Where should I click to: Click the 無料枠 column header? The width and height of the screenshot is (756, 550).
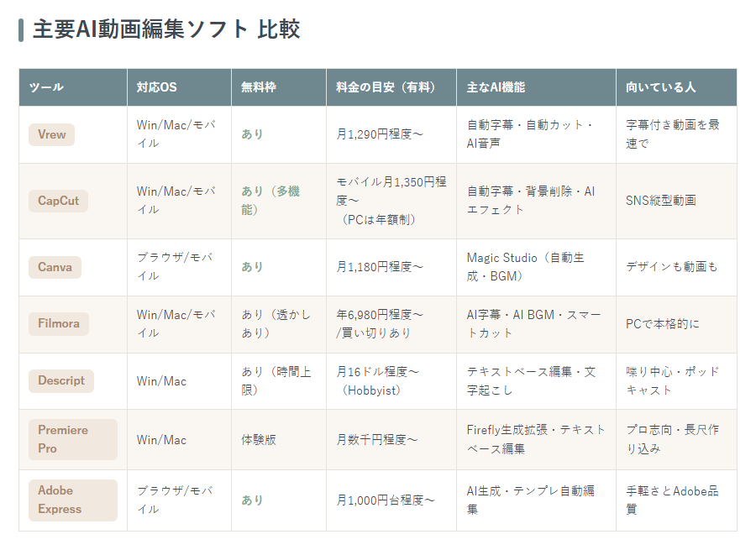(x=279, y=87)
